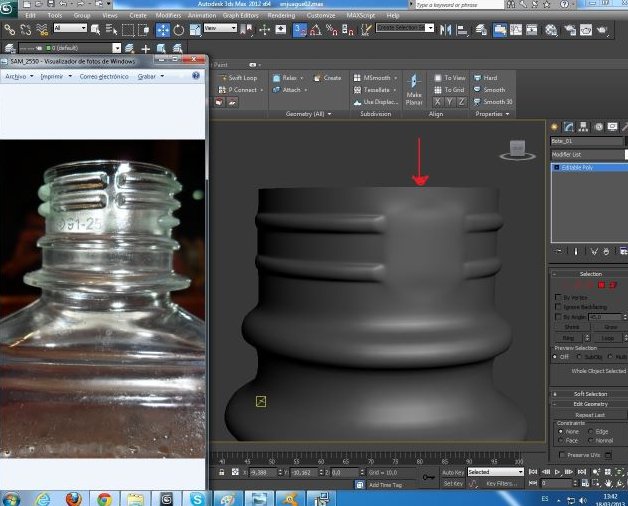628x506 pixels.
Task: Open the reference coordinate View dropdown
Action: point(220,28)
